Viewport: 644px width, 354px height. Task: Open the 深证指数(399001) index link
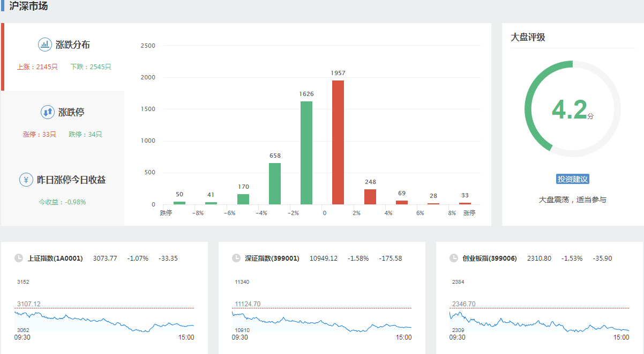coord(272,259)
